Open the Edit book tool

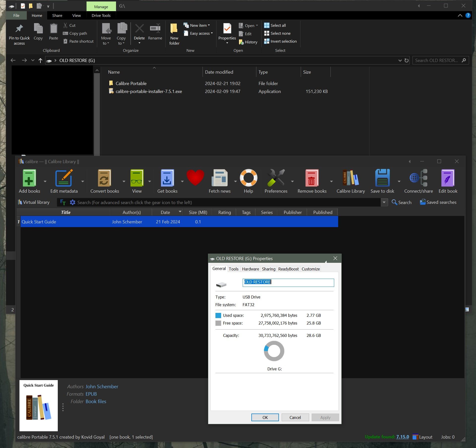pos(447,178)
